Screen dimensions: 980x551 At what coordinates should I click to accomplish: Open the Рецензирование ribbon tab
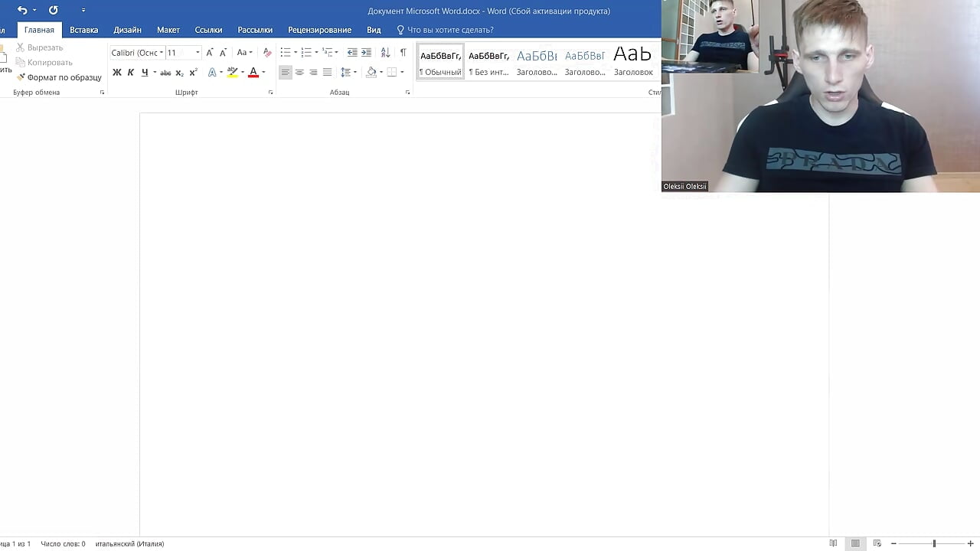[319, 30]
